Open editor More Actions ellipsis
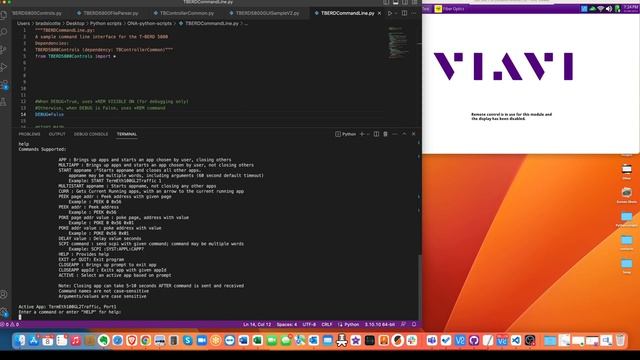 [x=414, y=13]
